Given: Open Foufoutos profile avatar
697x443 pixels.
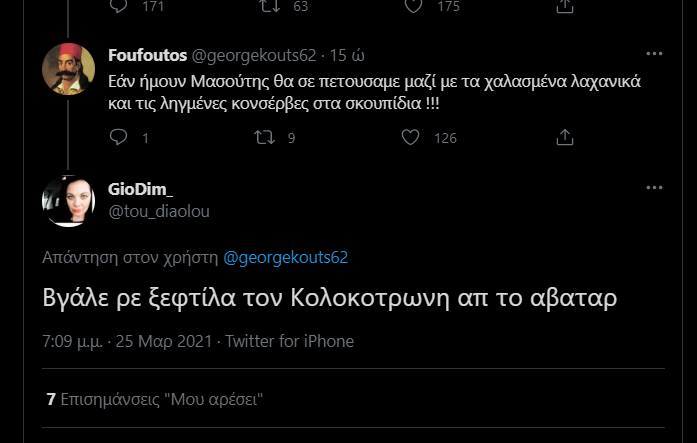Looking at the screenshot, I should pos(68,71).
